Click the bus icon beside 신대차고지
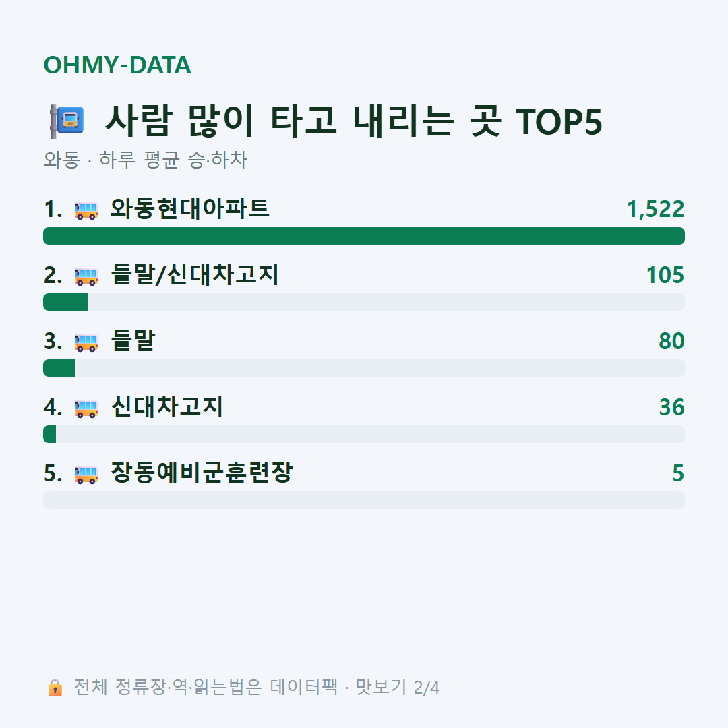The image size is (728, 728). click(x=86, y=408)
